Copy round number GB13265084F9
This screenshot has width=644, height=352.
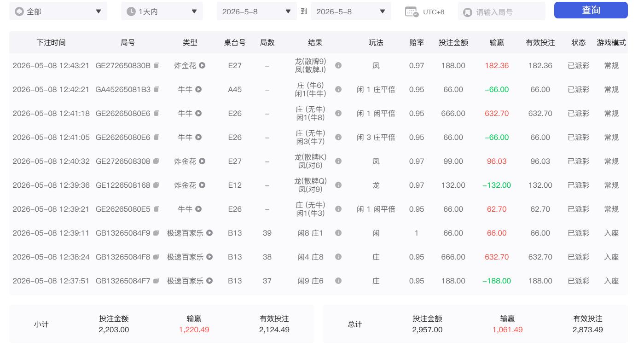coord(157,233)
